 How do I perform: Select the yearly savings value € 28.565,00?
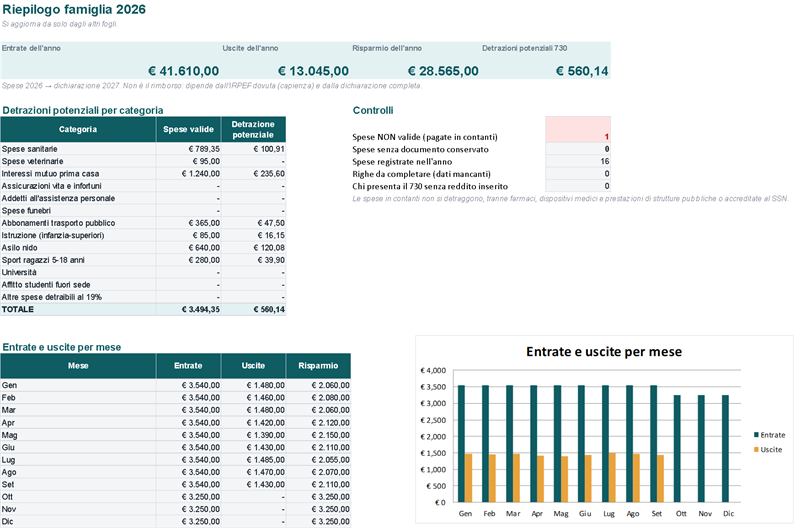(443, 71)
